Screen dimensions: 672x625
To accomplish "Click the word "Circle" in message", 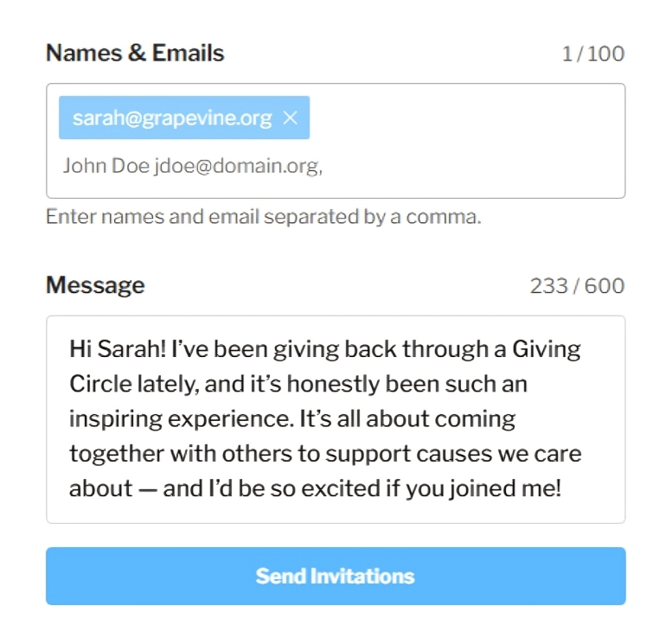I will pos(99,385).
